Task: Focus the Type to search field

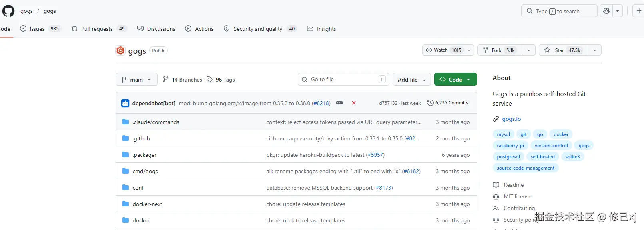Action: (559, 11)
